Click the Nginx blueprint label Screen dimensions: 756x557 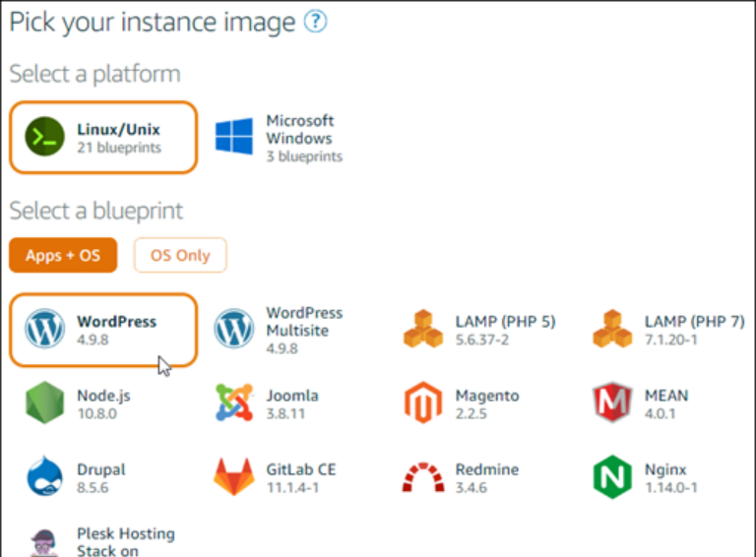[x=665, y=469]
